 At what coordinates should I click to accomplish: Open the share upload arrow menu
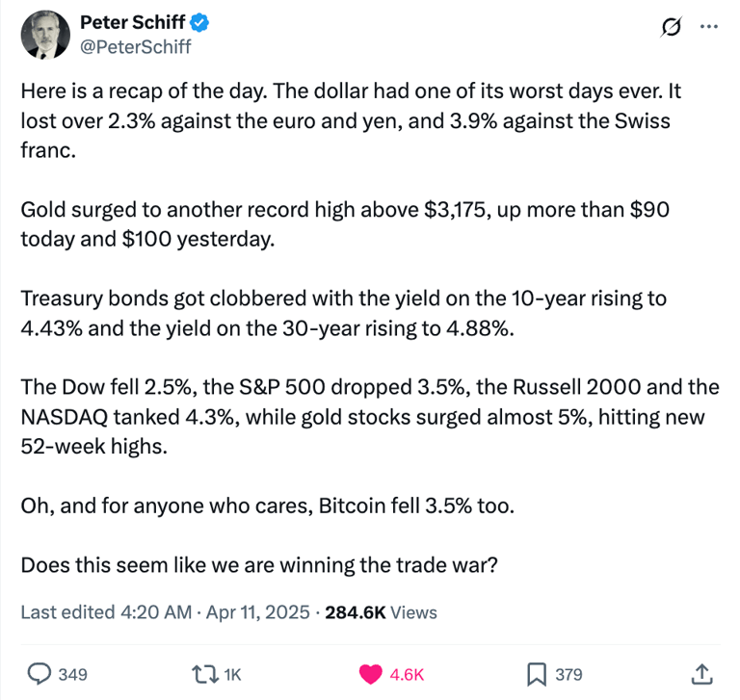701,674
